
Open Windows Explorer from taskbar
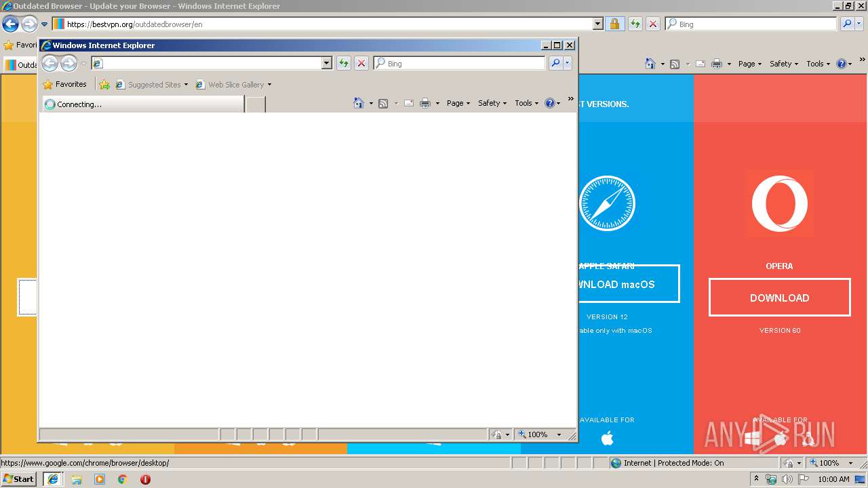77,479
